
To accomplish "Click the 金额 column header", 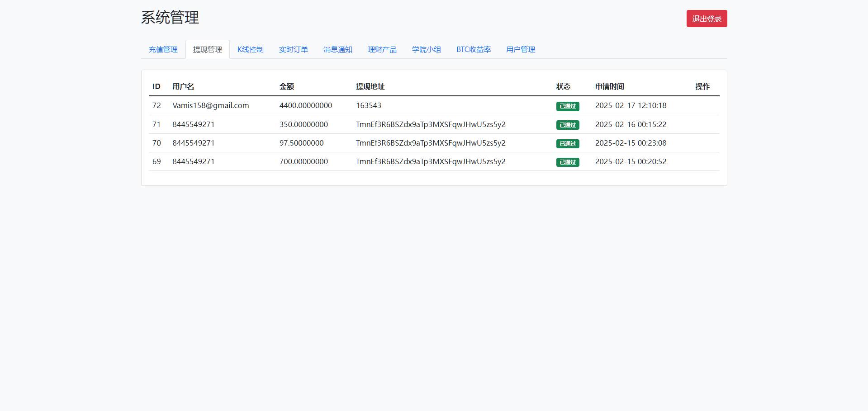I will pos(286,86).
